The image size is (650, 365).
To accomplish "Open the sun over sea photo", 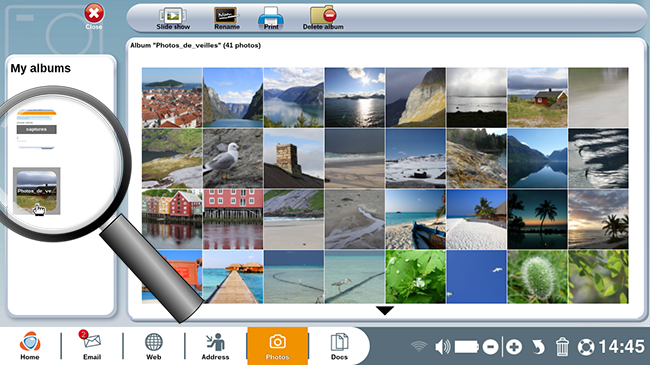I will click(x=355, y=97).
